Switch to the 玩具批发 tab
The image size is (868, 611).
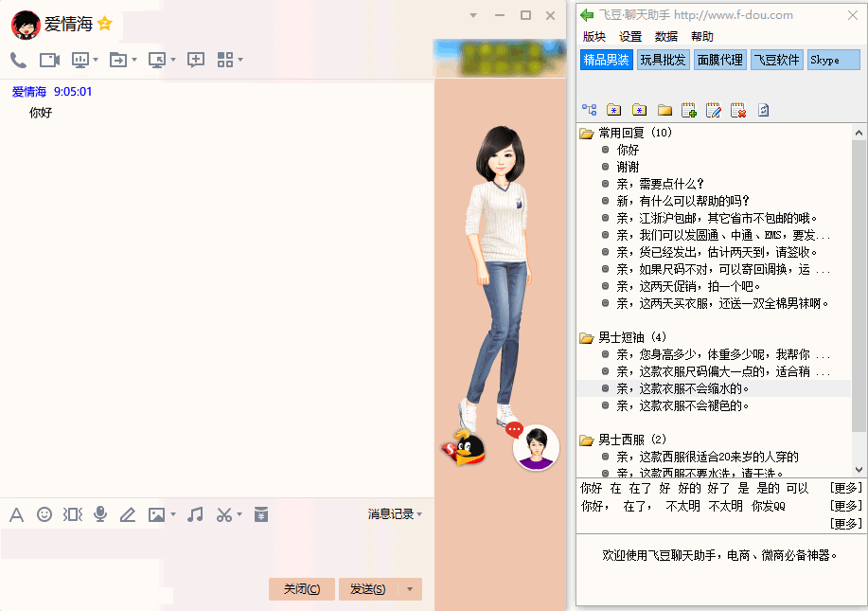662,60
